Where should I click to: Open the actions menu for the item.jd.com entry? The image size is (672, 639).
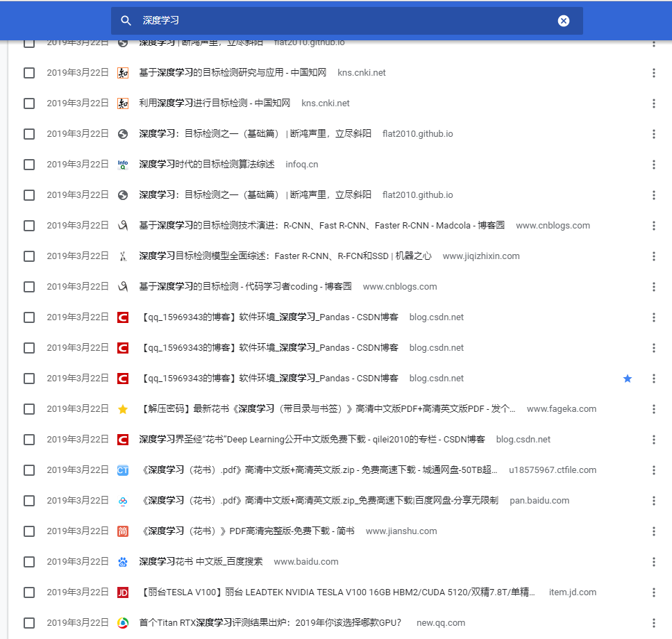tap(653, 592)
